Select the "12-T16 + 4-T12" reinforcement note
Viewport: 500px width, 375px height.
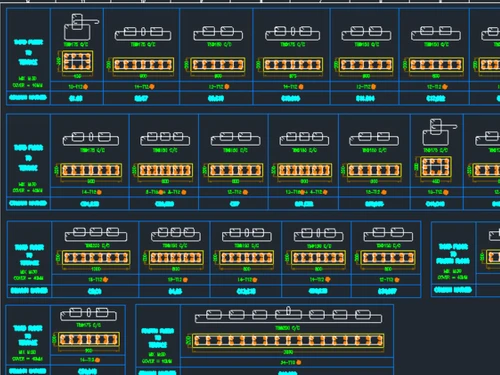[306, 192]
